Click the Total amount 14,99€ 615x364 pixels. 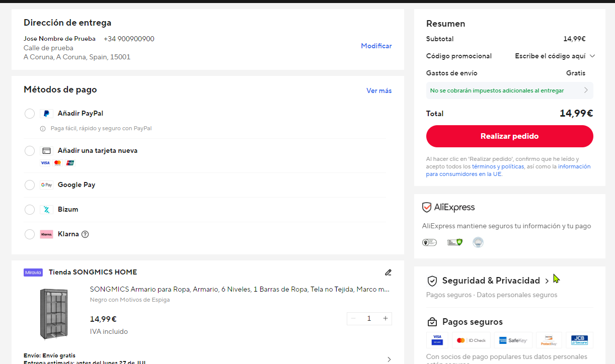576,114
